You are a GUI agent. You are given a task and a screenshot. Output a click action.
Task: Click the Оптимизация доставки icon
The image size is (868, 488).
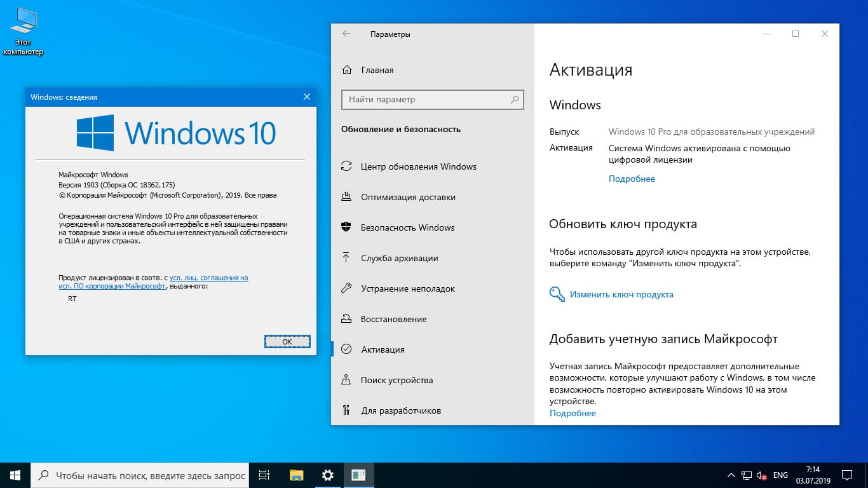point(346,197)
